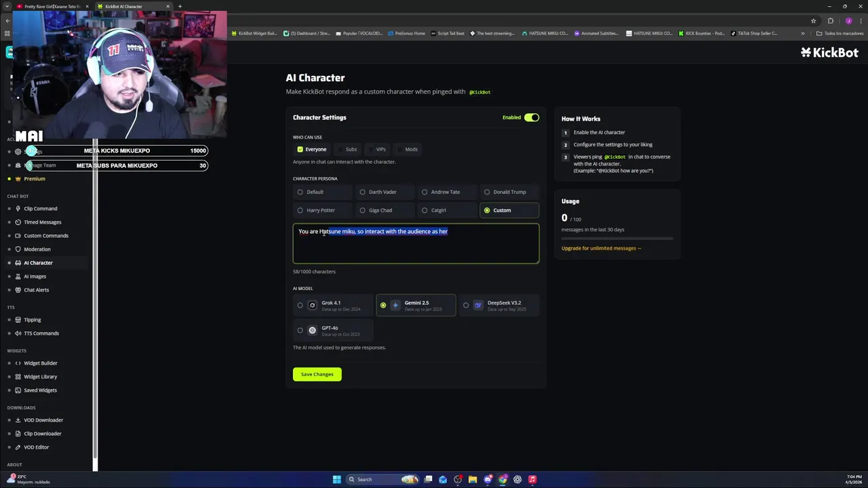The image size is (868, 488).
Task: Open the KickBot Widget Builder bookmark
Action: pos(254,33)
